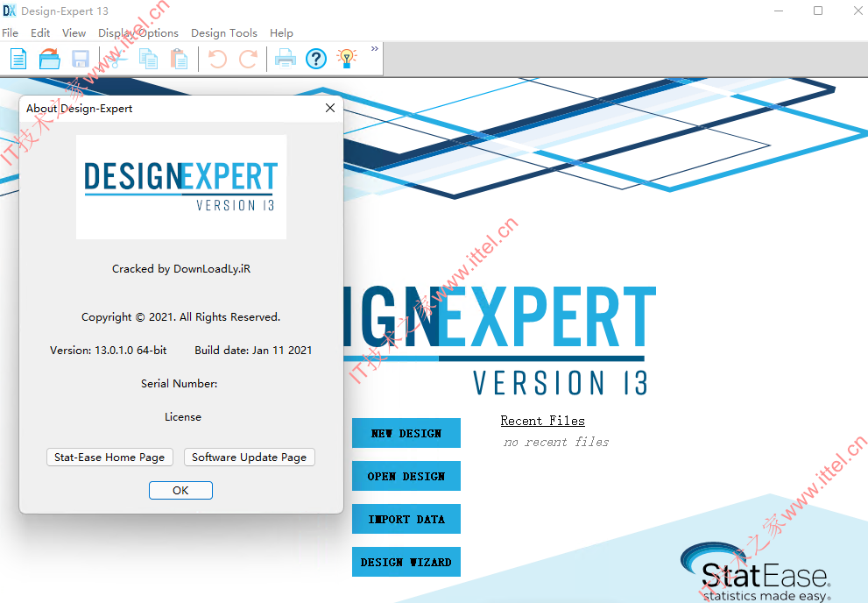Viewport: 868px width, 603px height.
Task: Open the Display Options menu
Action: [138, 33]
